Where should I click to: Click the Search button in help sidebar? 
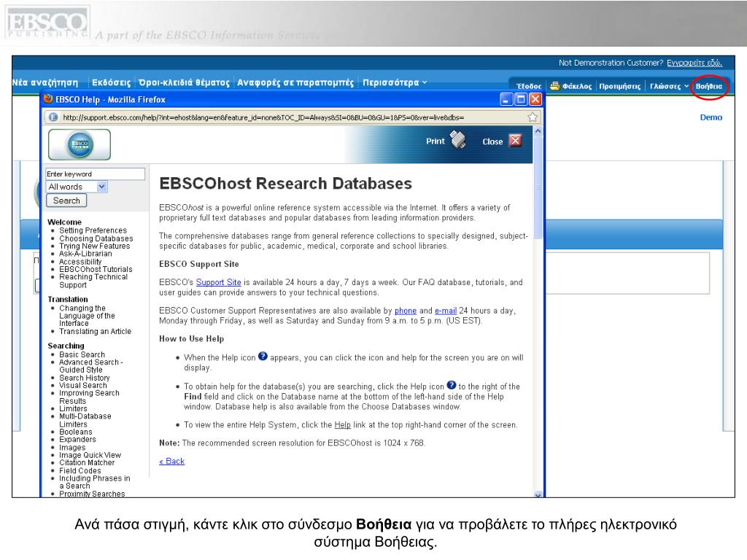[x=66, y=201]
